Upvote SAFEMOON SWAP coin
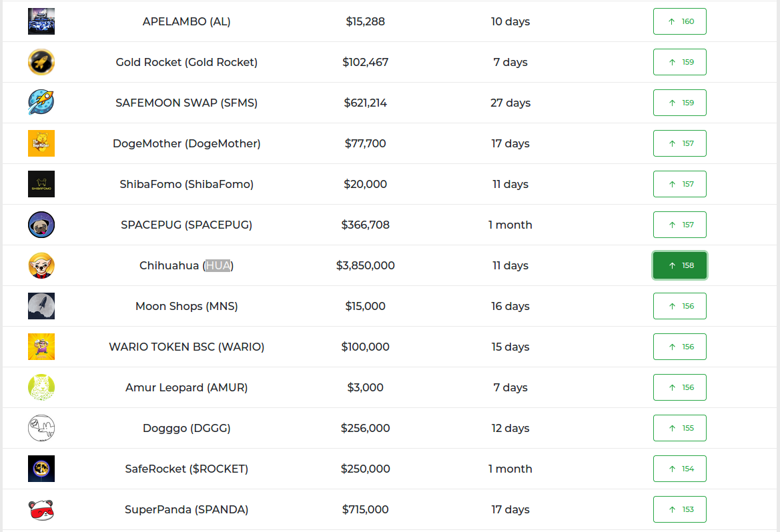This screenshot has width=780, height=532. (679, 103)
